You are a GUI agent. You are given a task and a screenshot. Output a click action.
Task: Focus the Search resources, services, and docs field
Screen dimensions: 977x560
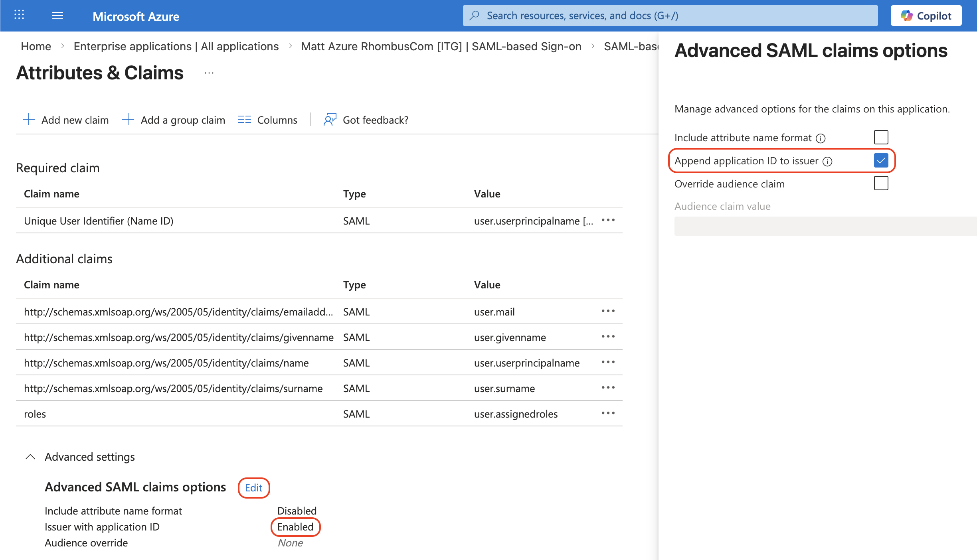pos(670,16)
